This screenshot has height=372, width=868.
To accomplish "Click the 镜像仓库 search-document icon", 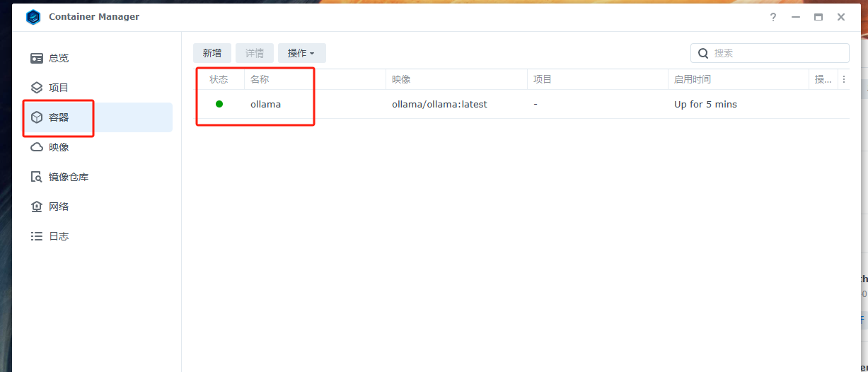I will [37, 177].
